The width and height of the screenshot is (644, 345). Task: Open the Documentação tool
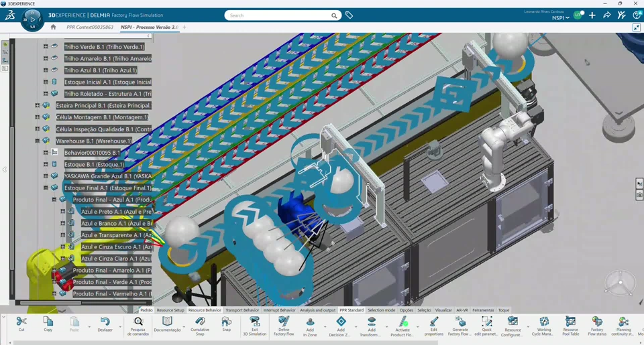[167, 324]
